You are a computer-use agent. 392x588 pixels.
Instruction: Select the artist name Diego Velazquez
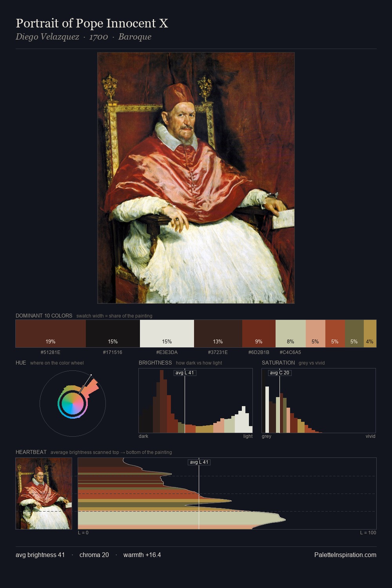(x=47, y=37)
